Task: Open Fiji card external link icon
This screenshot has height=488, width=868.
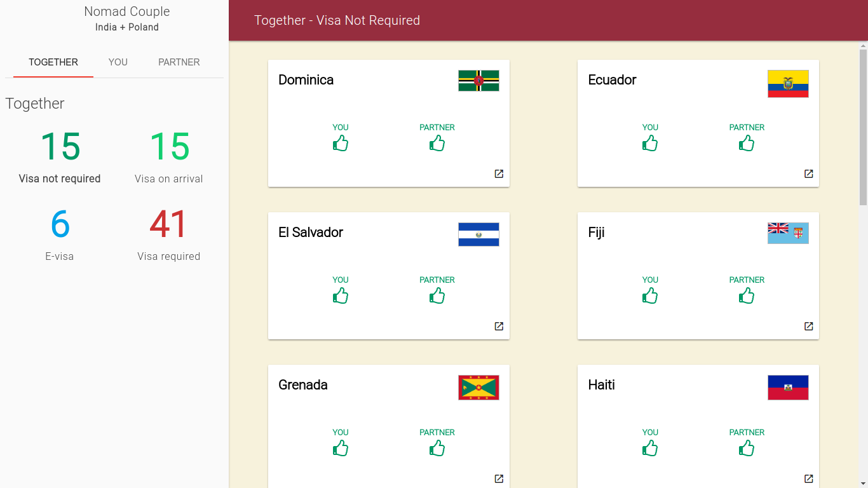Action: pyautogui.click(x=808, y=326)
